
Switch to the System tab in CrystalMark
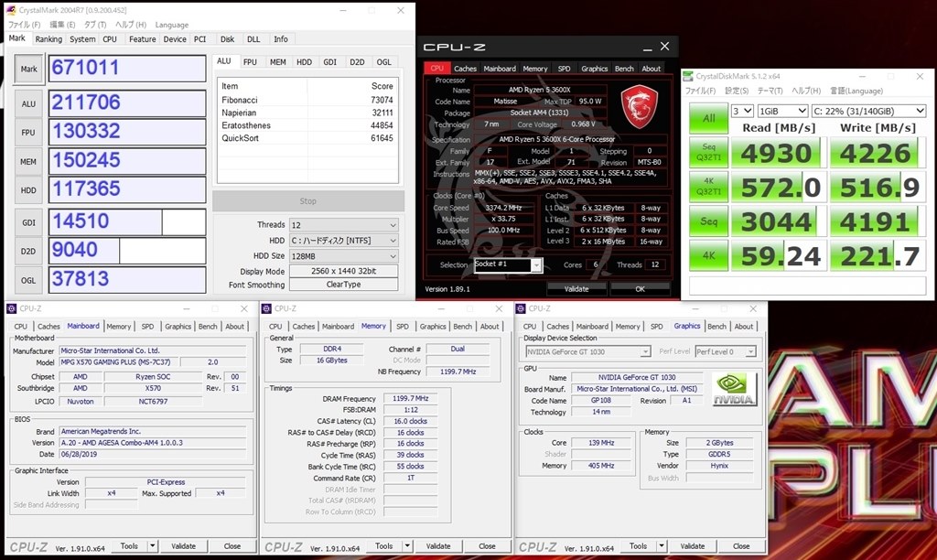(82, 38)
